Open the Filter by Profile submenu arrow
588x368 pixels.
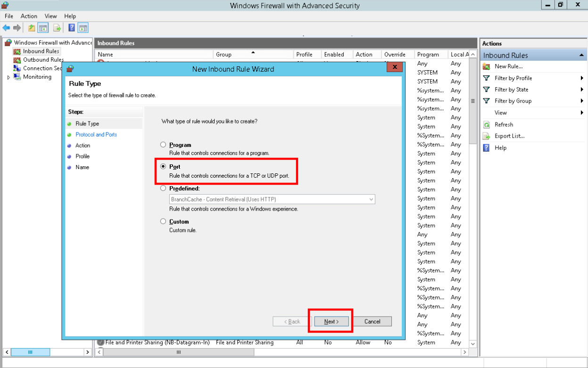click(582, 78)
